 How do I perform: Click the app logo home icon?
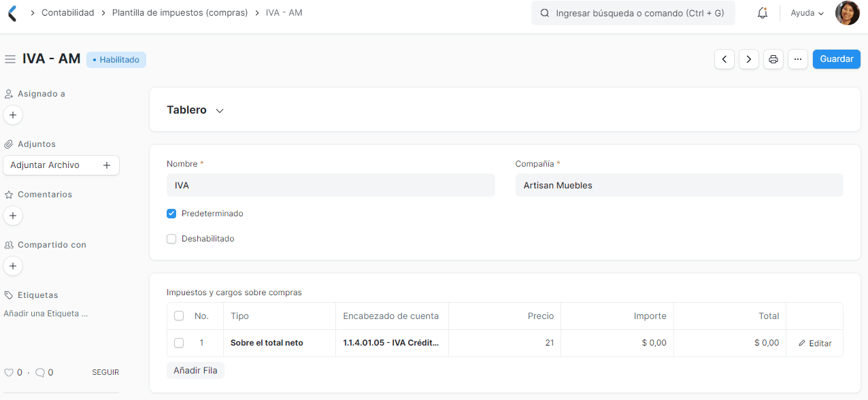pos(12,13)
